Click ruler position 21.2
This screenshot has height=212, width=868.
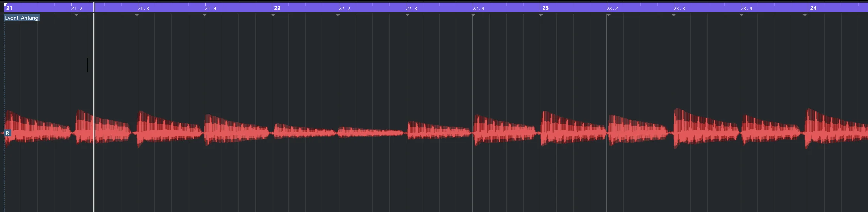(x=77, y=8)
